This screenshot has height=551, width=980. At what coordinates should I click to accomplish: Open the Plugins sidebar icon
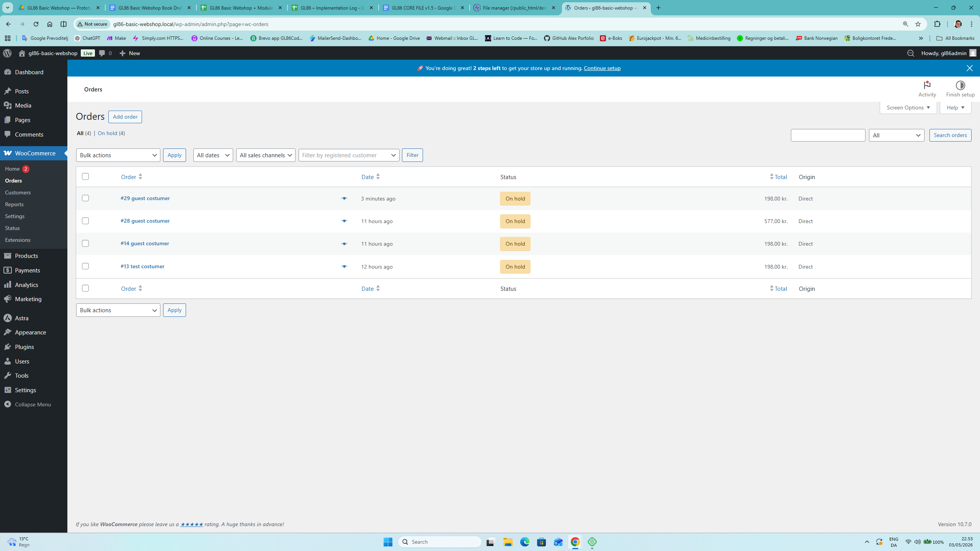pos(8,347)
